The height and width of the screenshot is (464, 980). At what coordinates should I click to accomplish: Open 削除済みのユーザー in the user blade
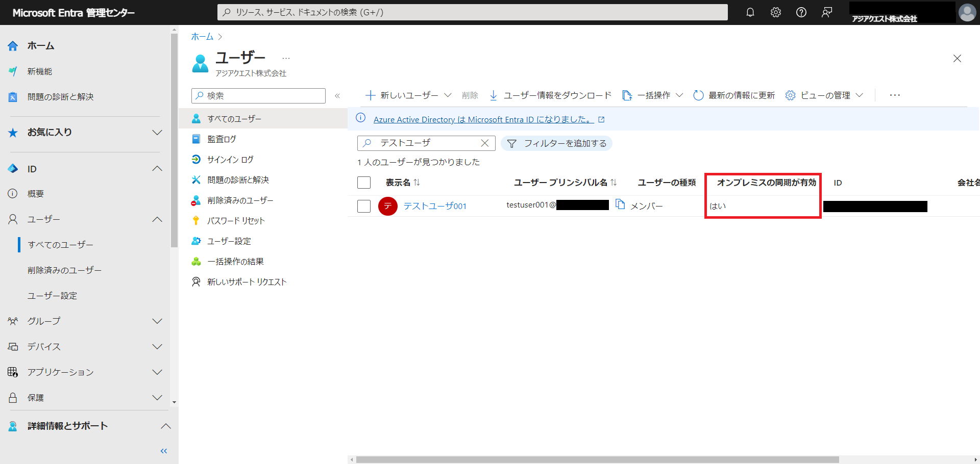coord(239,200)
